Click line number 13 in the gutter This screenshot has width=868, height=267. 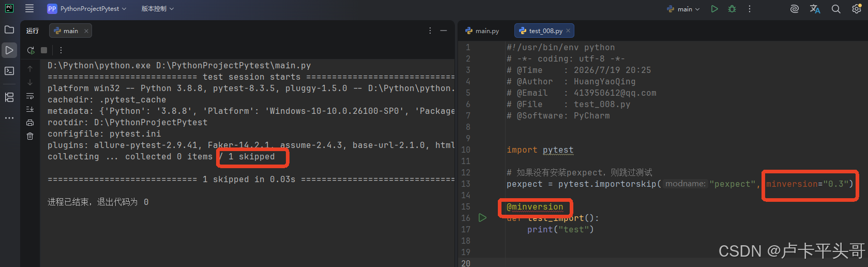tap(466, 184)
